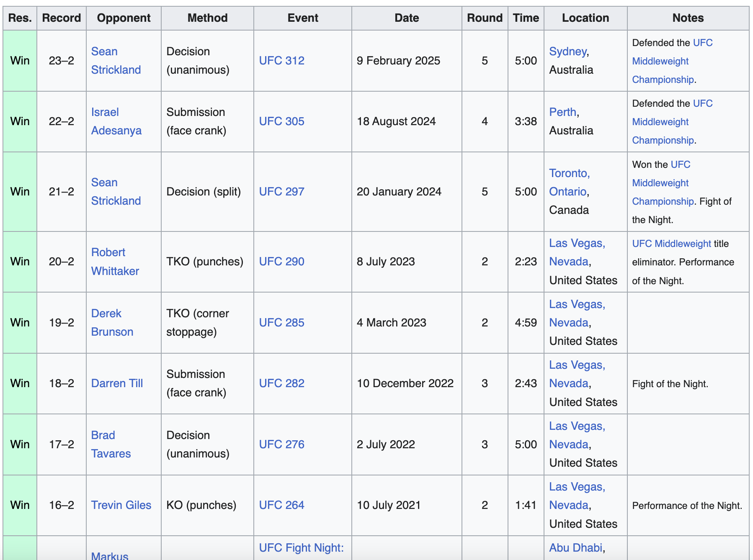The height and width of the screenshot is (560, 753).
Task: Select the 19–2 record cell
Action: (x=62, y=323)
